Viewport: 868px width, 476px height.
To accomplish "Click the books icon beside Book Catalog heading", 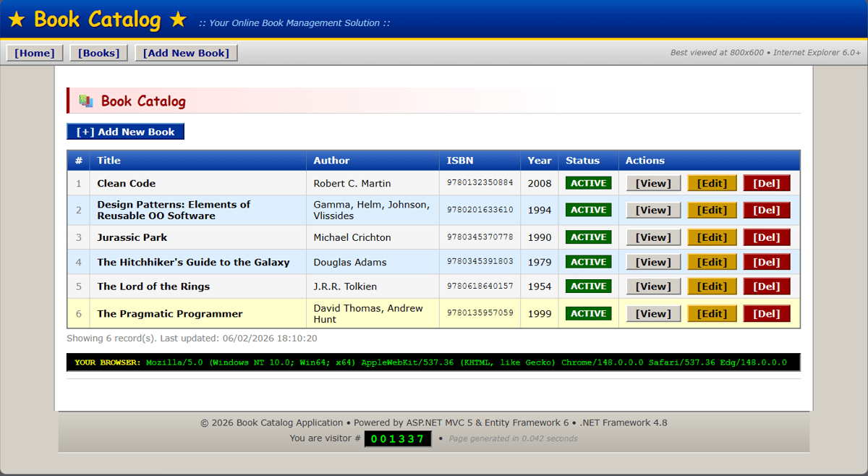I will (86, 101).
